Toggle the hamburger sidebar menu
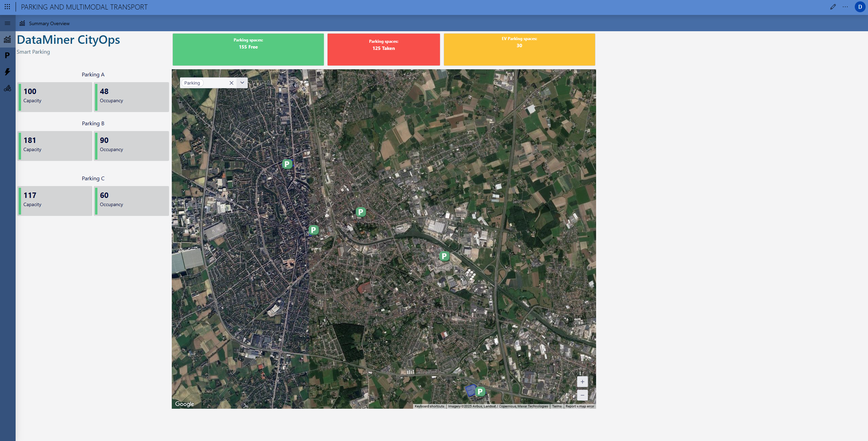The width and height of the screenshot is (868, 441). [x=7, y=23]
